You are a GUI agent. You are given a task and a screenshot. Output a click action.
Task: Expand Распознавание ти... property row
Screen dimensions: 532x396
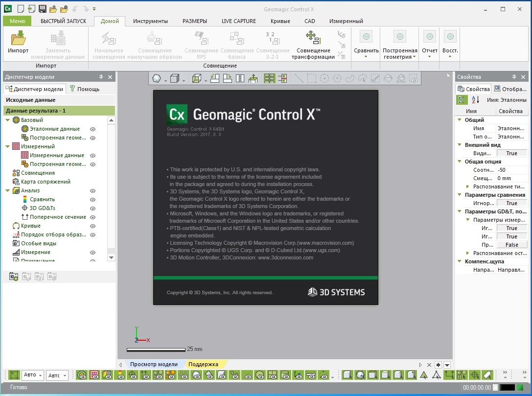tap(467, 186)
